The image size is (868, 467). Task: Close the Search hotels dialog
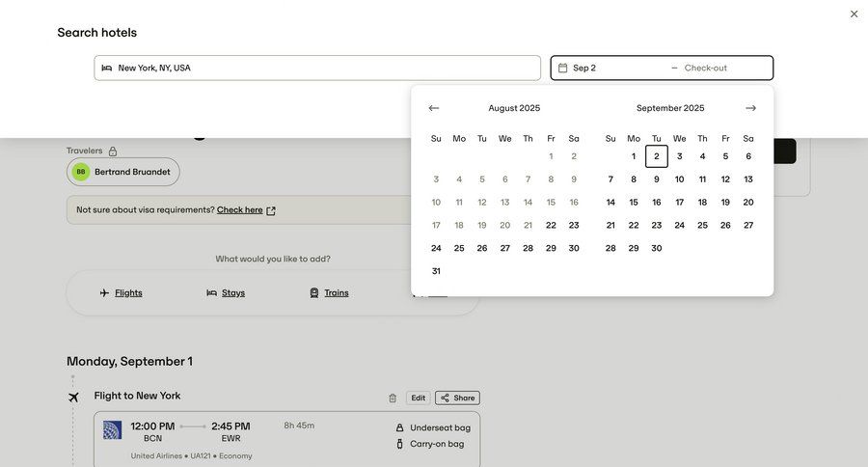click(854, 14)
